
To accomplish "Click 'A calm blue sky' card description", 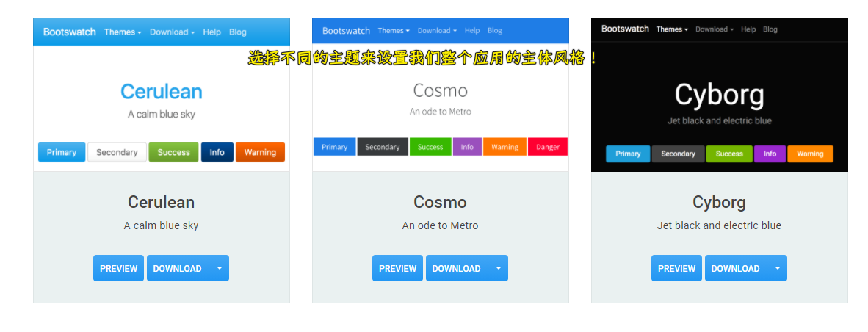I will pyautogui.click(x=161, y=225).
